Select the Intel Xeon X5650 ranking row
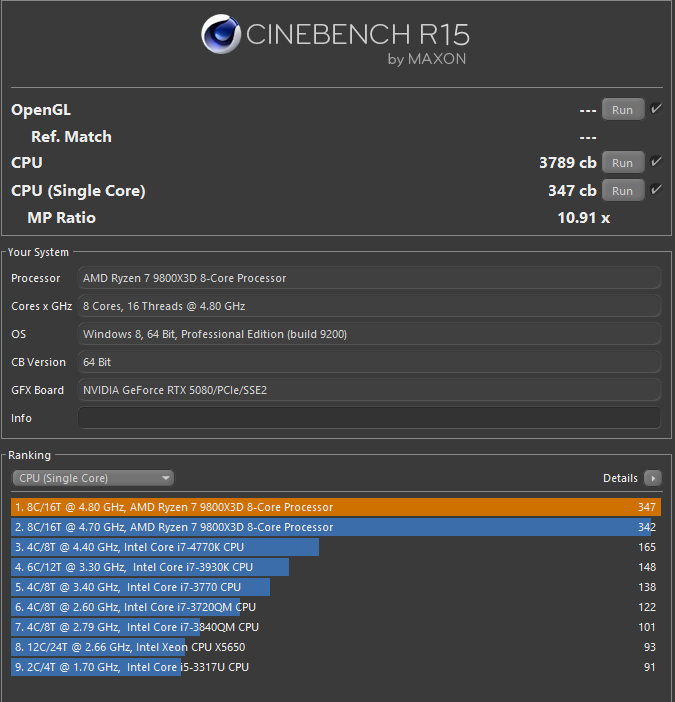 [336, 647]
